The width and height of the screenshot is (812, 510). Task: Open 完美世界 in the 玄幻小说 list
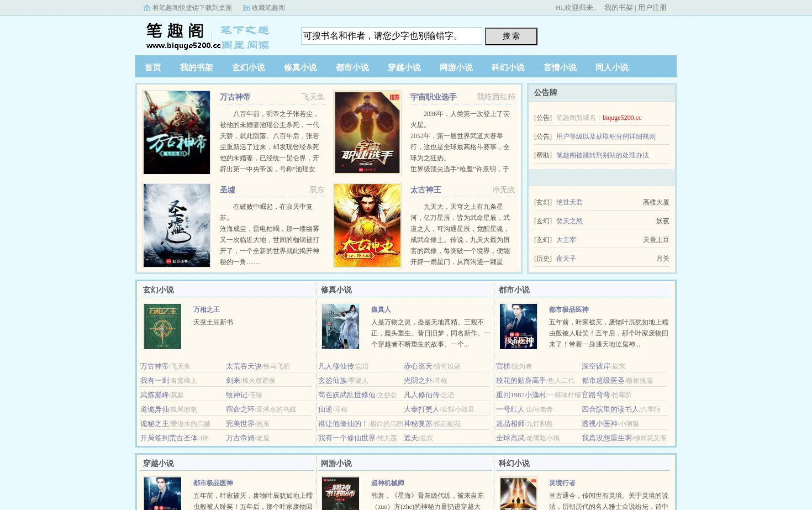pos(240,424)
